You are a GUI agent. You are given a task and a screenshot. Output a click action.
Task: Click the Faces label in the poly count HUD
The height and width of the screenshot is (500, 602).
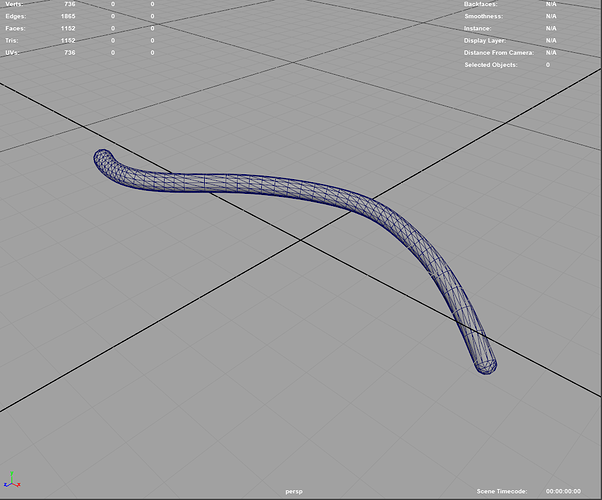14,29
